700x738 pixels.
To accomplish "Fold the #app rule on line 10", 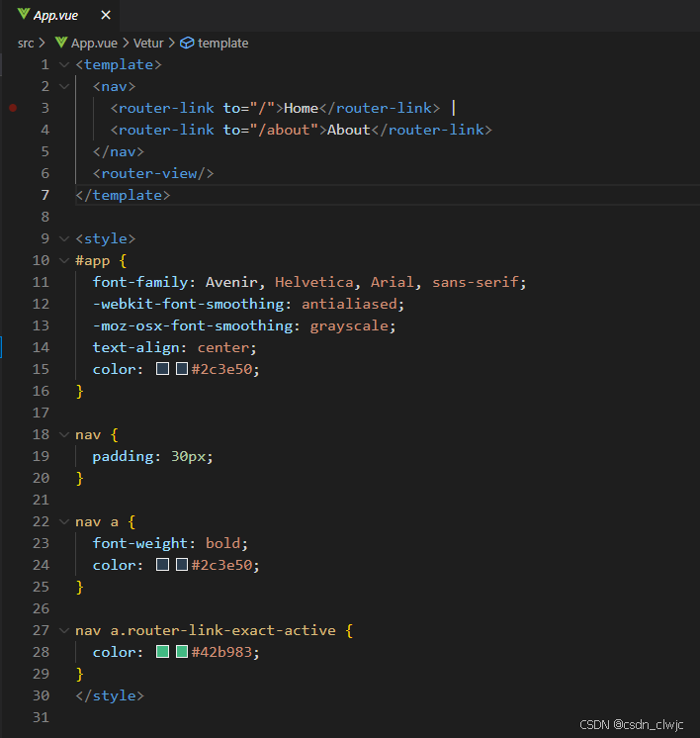I will coord(64,261).
